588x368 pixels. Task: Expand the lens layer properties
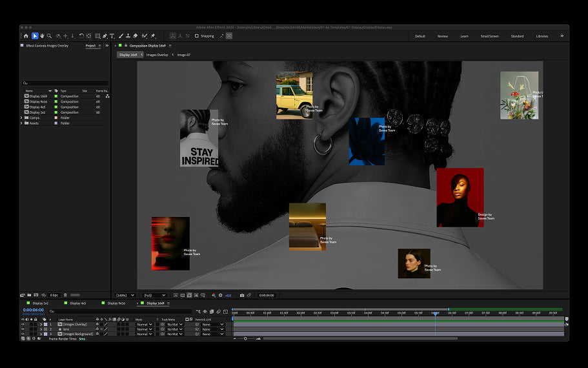coord(41,329)
